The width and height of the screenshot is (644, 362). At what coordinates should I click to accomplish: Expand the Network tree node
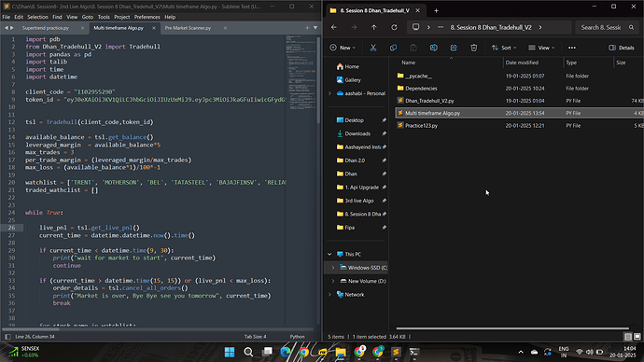329,294
